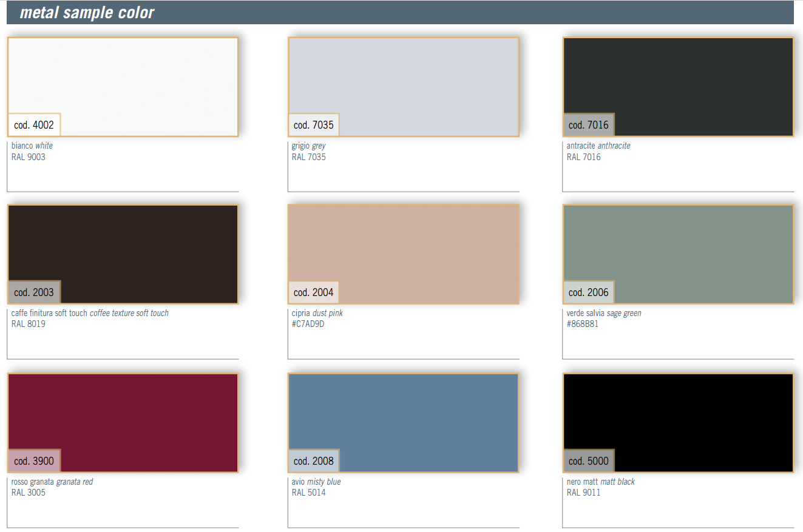Click the 'cod. 3900' code label
Screen dimensions: 803x532
(34, 461)
